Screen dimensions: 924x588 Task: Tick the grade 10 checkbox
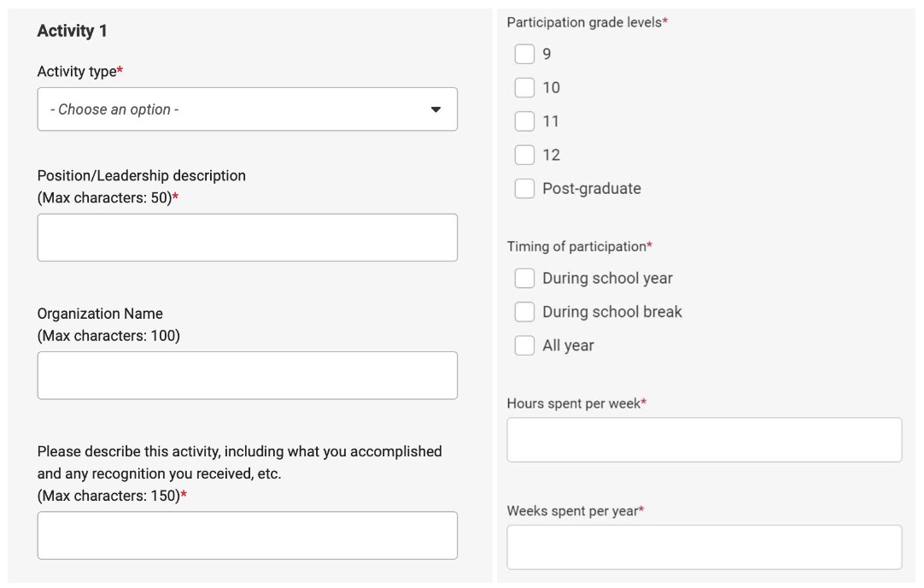[x=524, y=87]
